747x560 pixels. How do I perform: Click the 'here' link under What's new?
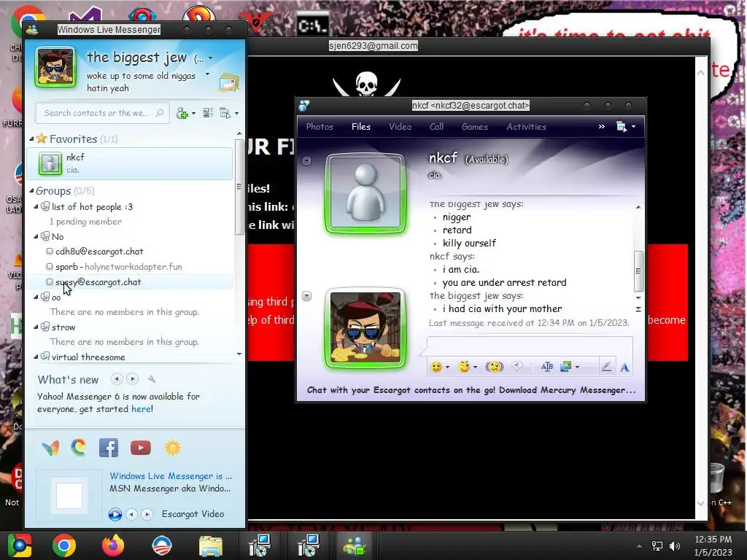coord(141,409)
